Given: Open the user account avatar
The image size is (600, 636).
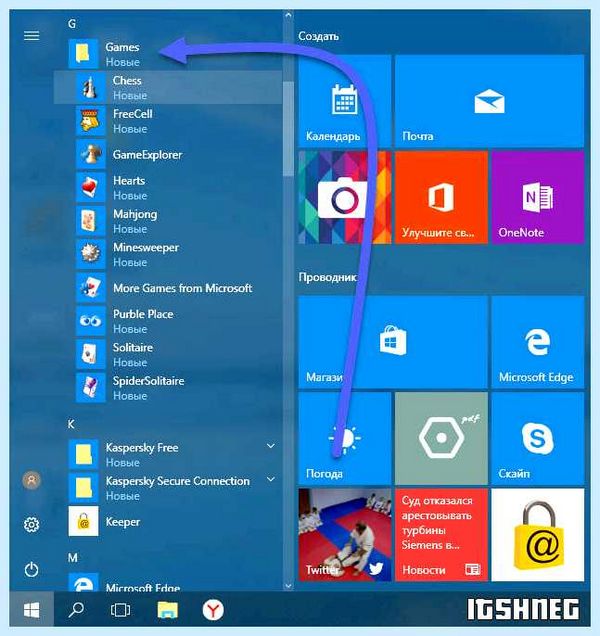Looking at the screenshot, I should coord(32,480).
